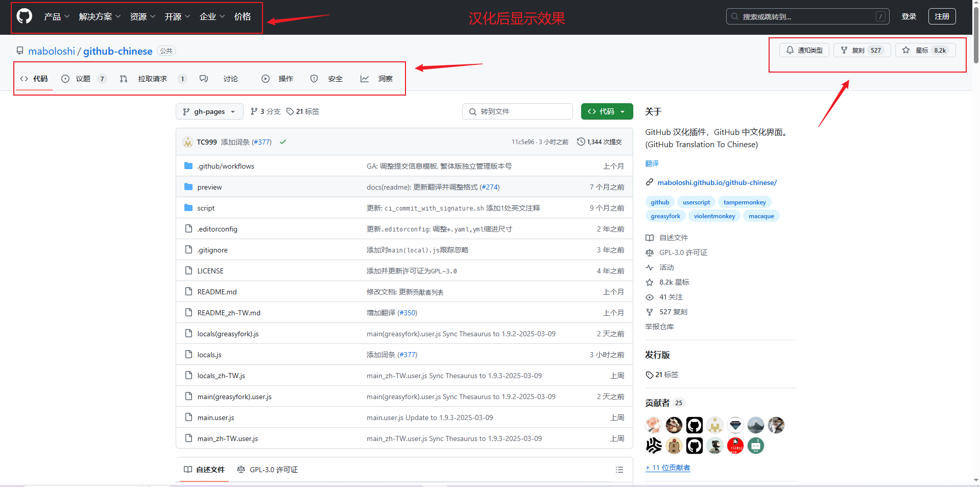Open the locals.js file
Image resolution: width=980 pixels, height=487 pixels.
(209, 355)
